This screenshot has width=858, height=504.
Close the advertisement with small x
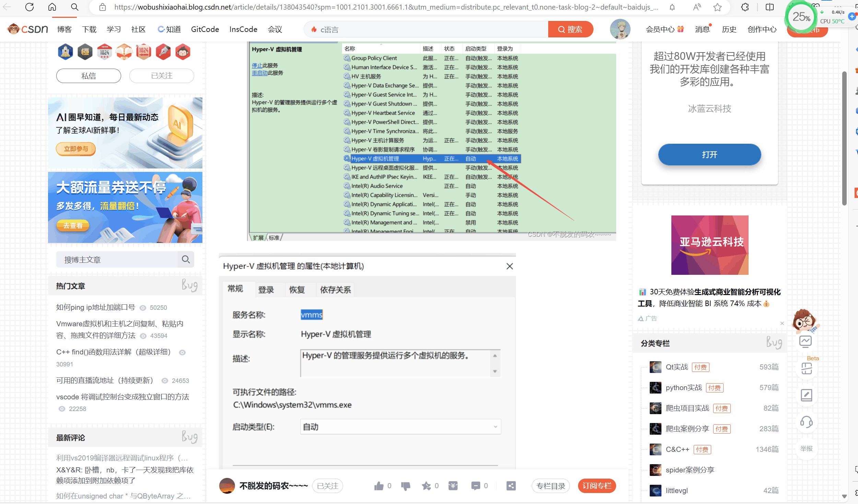click(x=782, y=323)
